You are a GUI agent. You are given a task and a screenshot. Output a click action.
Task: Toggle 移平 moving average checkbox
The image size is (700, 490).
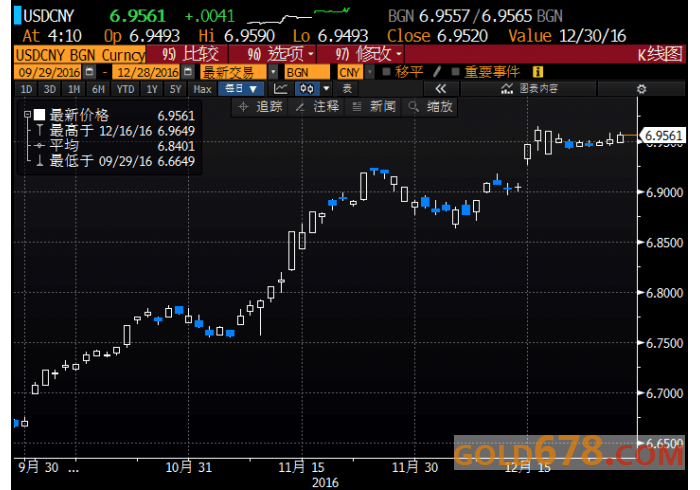pos(387,72)
